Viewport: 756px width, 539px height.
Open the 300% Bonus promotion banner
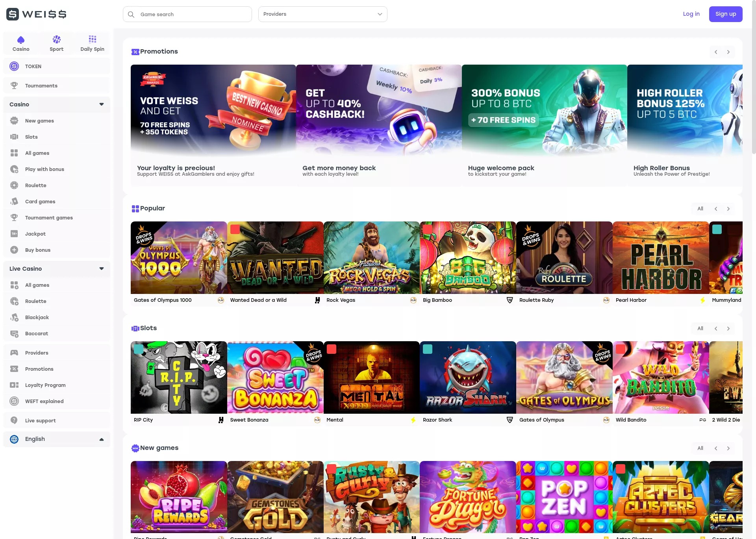coord(544,110)
